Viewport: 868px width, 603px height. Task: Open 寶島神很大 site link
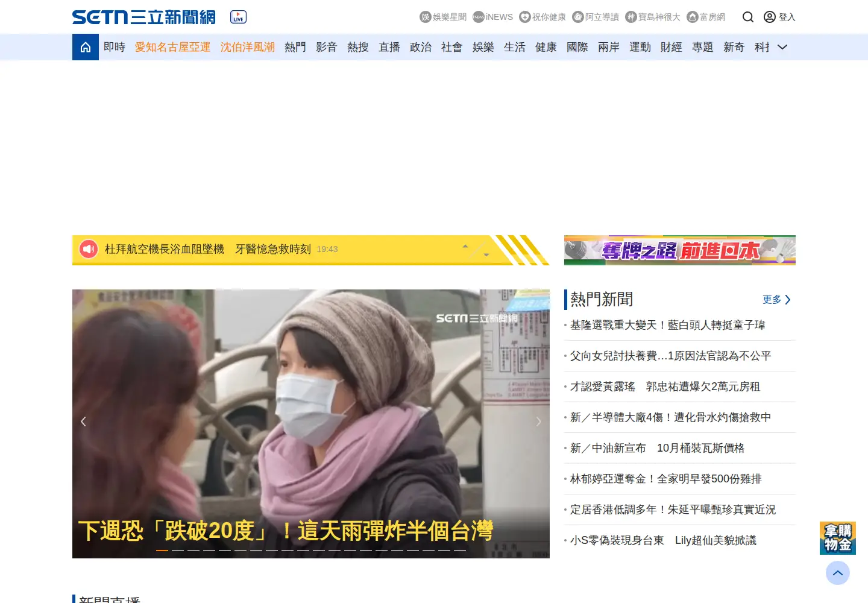[653, 17]
